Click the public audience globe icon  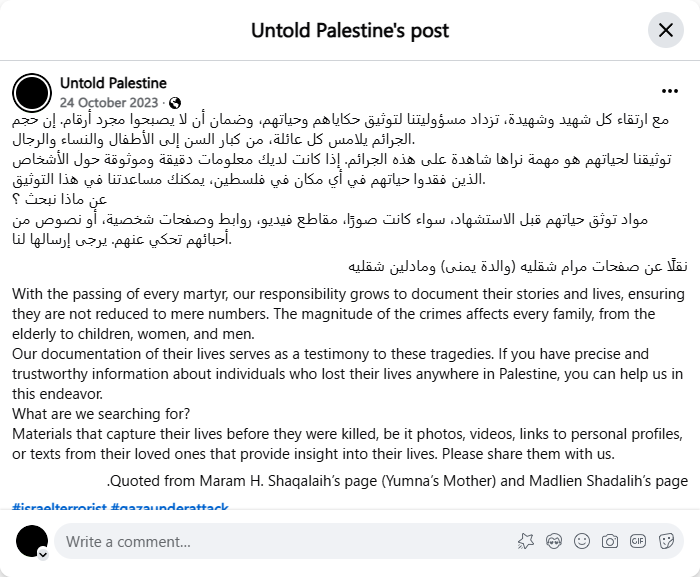pos(176,102)
